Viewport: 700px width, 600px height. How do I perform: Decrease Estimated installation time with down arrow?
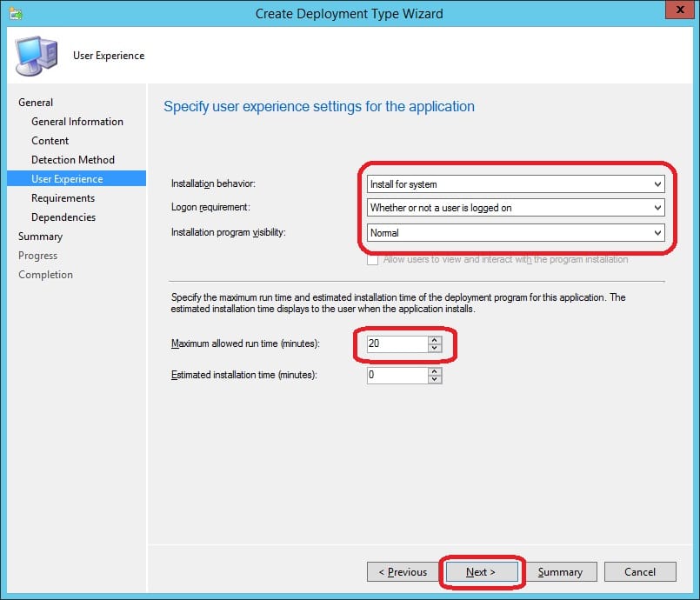click(435, 379)
